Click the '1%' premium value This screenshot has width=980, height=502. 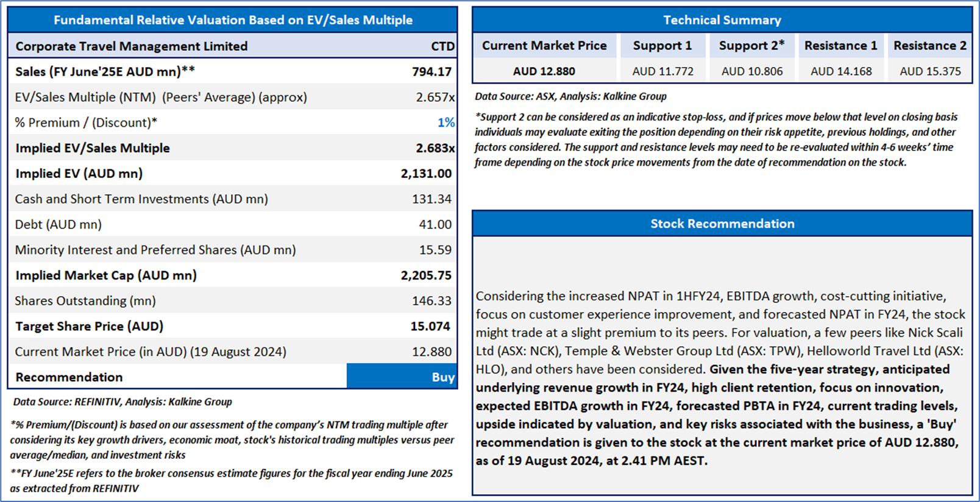(x=446, y=122)
